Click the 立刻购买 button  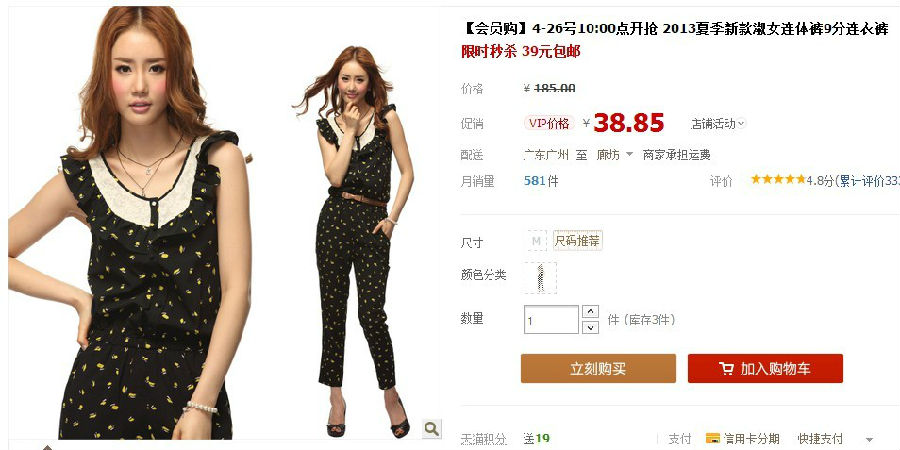point(598,368)
